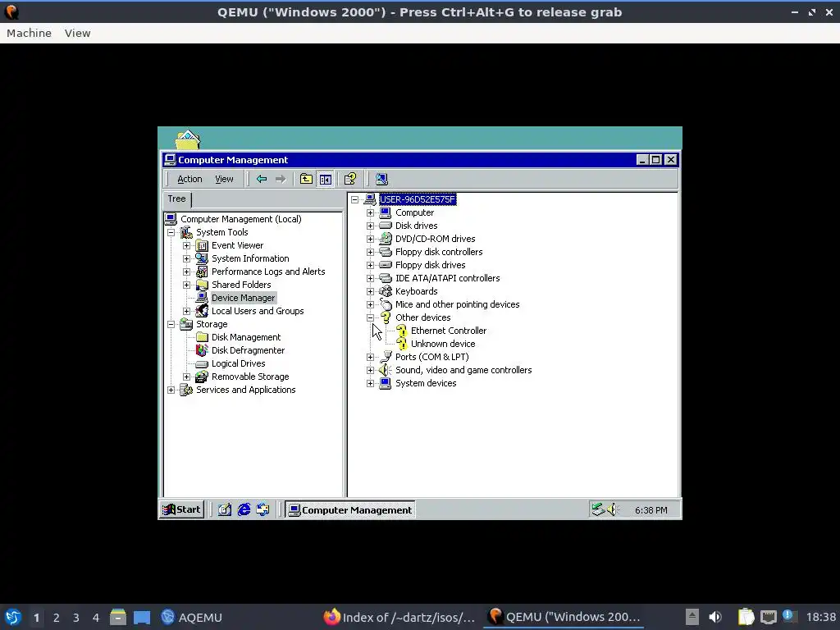Image resolution: width=840 pixels, height=630 pixels.
Task: Select Logical Drives in the tree
Action: tap(239, 363)
